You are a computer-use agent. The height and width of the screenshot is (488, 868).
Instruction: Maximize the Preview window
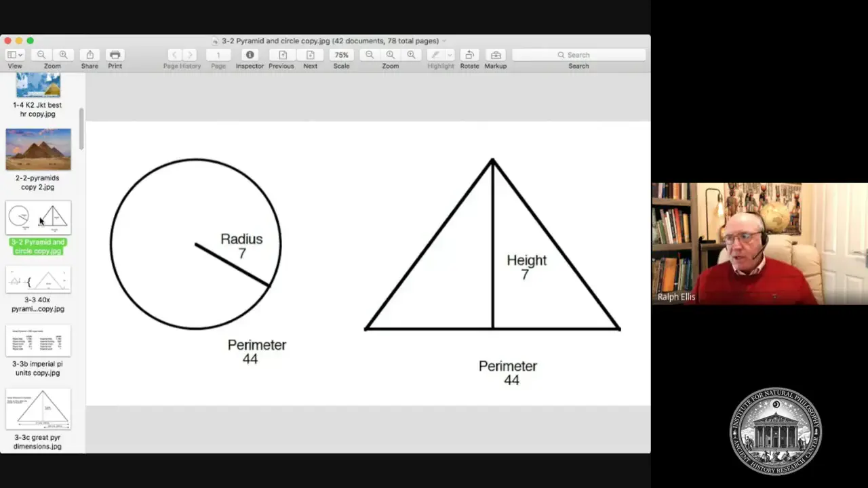(x=30, y=41)
